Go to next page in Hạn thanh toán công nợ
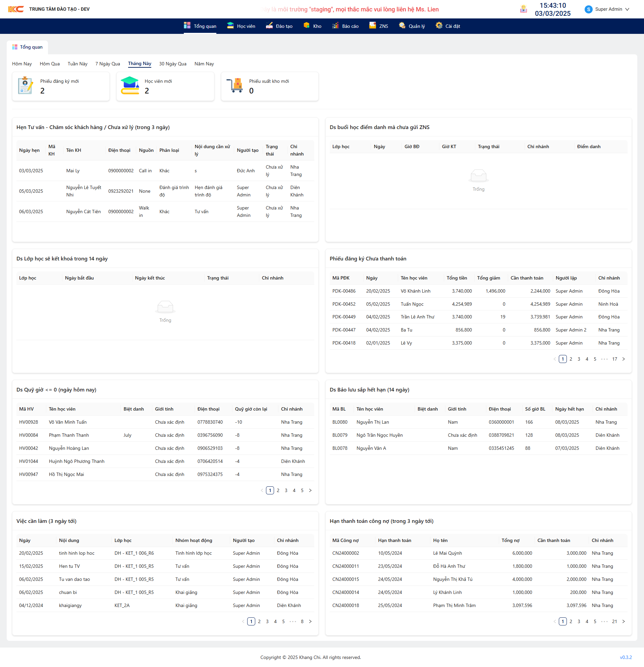 click(624, 621)
